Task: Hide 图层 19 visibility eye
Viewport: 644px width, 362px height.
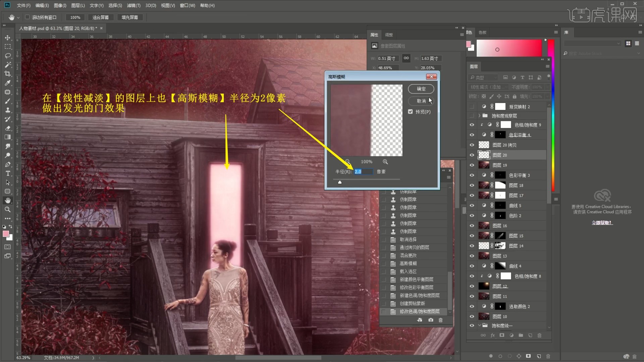Action: [x=472, y=165]
